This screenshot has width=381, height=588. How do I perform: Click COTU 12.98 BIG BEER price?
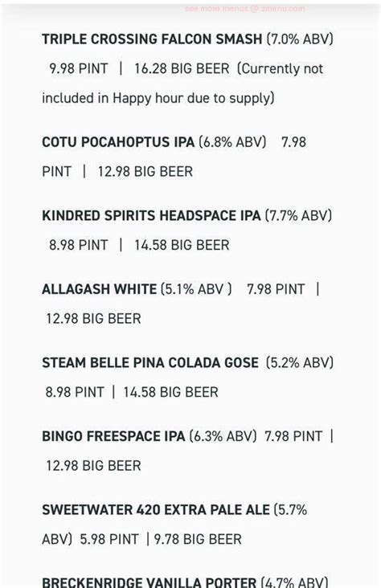click(x=145, y=171)
